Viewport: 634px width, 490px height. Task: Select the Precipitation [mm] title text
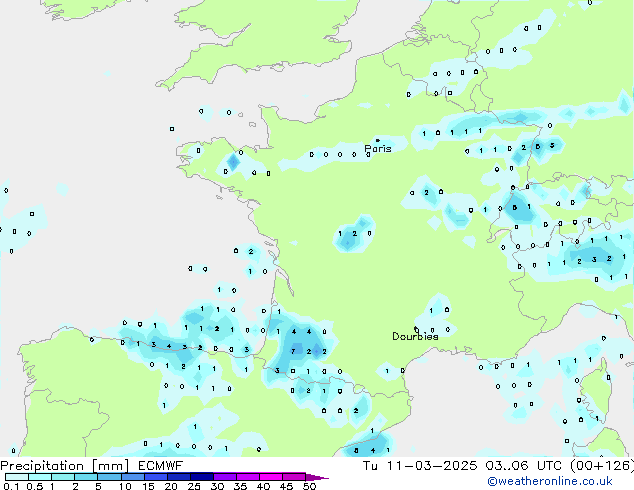pyautogui.click(x=64, y=466)
